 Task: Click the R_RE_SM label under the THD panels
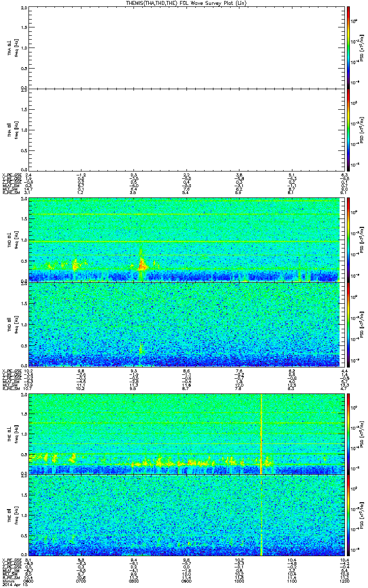[x=11, y=389]
